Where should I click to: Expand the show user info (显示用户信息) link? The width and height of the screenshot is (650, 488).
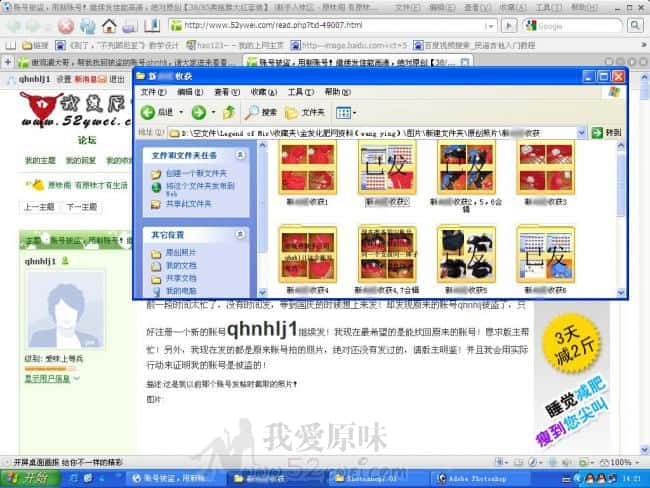[x=51, y=379]
